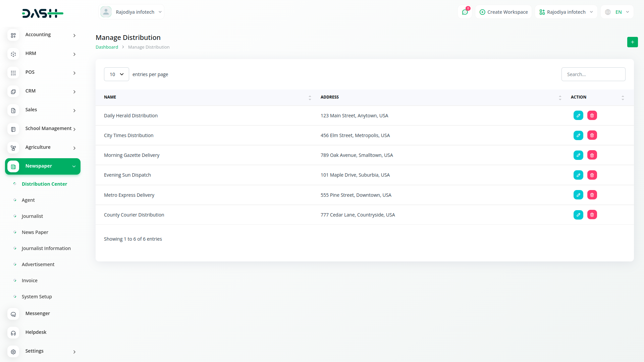Screen dimensions: 644x362
Task: Click the Helpdesk headset icon
Action: (x=13, y=333)
